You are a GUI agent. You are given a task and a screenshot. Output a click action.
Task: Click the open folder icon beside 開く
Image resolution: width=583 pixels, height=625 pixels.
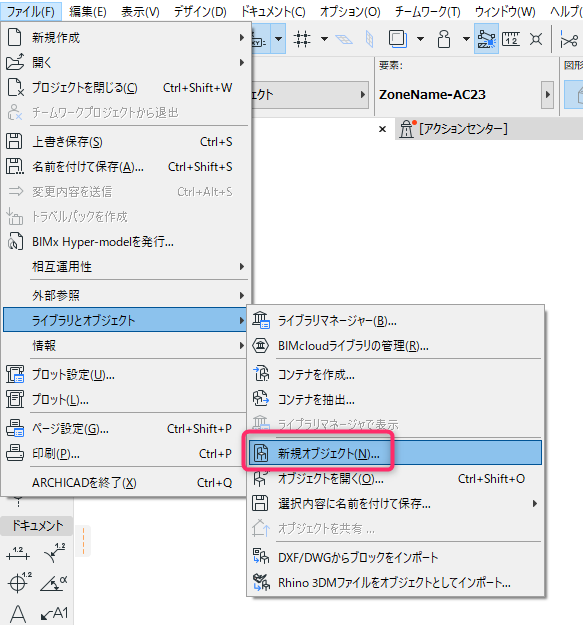pos(15,62)
